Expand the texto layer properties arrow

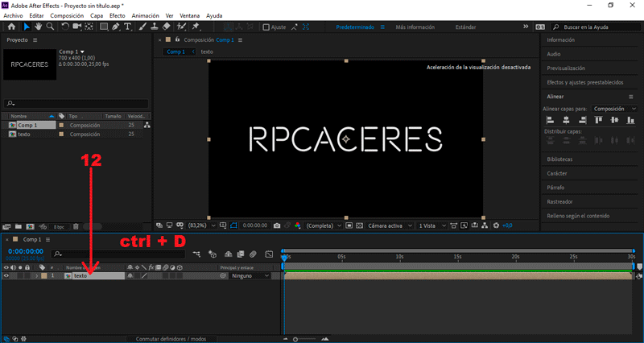point(36,276)
